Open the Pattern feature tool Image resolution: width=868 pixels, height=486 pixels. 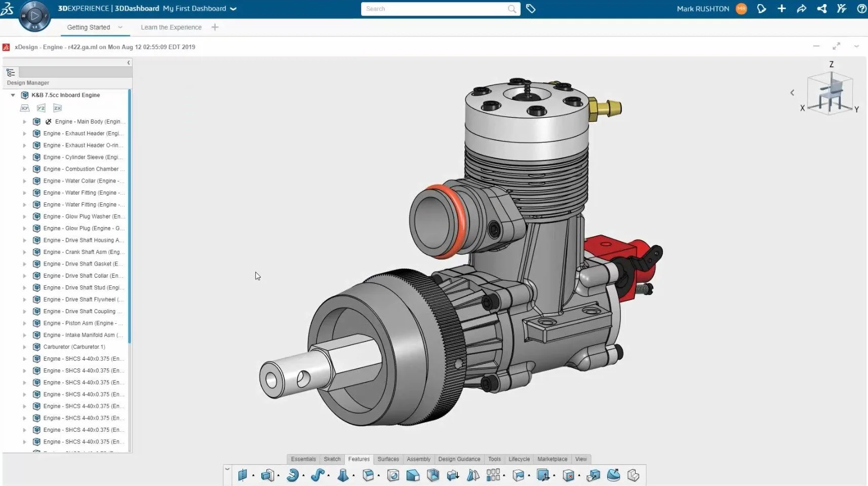point(493,475)
